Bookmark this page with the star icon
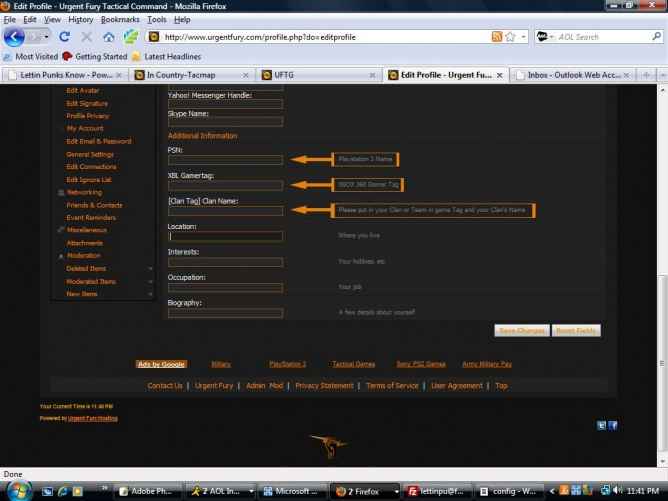668x501 pixels. coord(510,37)
